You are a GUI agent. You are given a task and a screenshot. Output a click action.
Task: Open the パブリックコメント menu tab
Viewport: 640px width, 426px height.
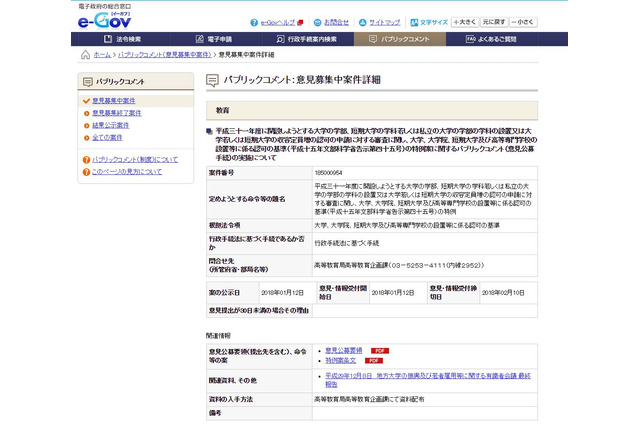[x=400, y=39]
